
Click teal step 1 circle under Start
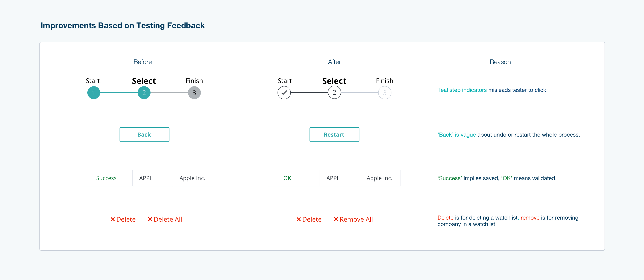coord(94,93)
